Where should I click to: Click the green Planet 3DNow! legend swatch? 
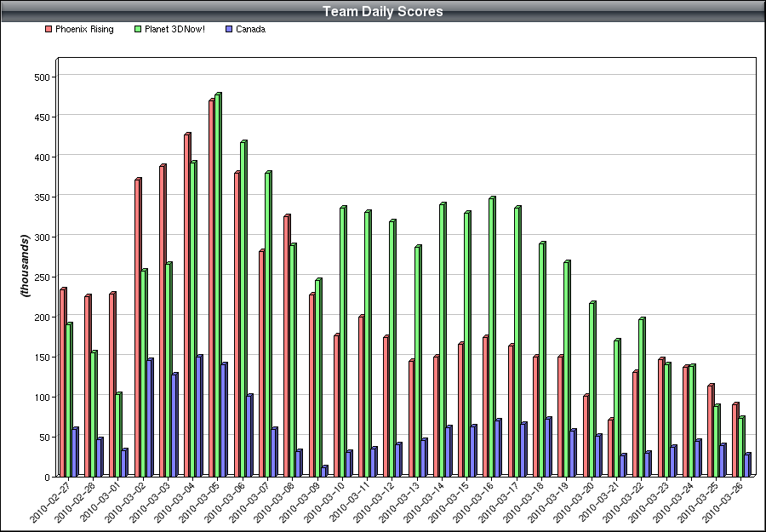138,29
